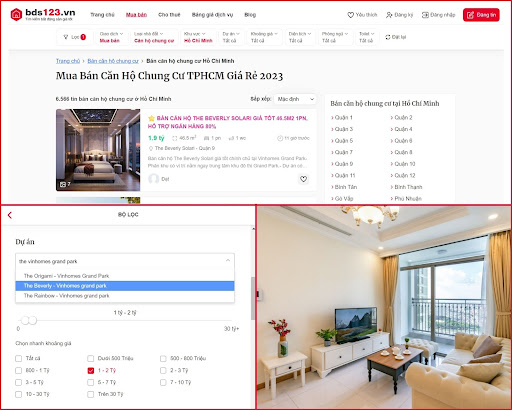Click the bds123.vn home logo
Viewport: 512px width, 410px height.
43,14
